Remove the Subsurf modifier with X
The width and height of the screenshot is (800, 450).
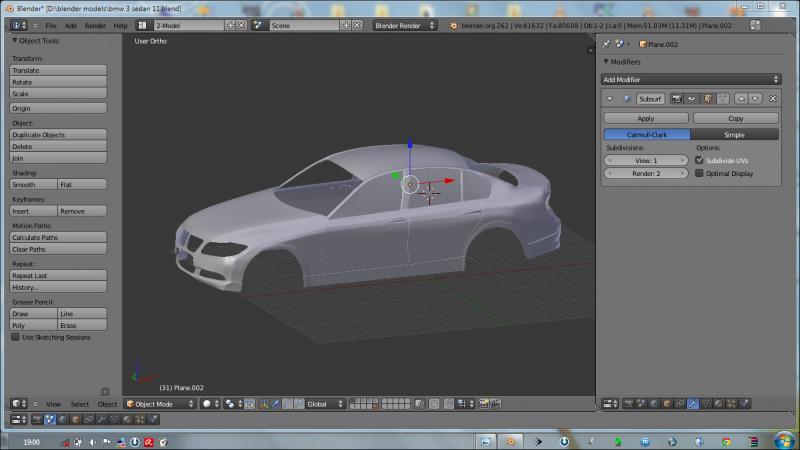[772, 99]
